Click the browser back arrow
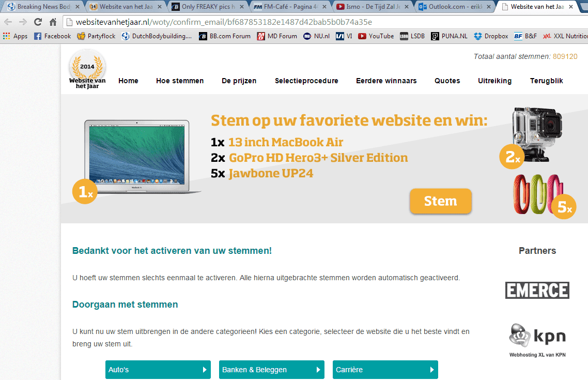 tap(8, 22)
